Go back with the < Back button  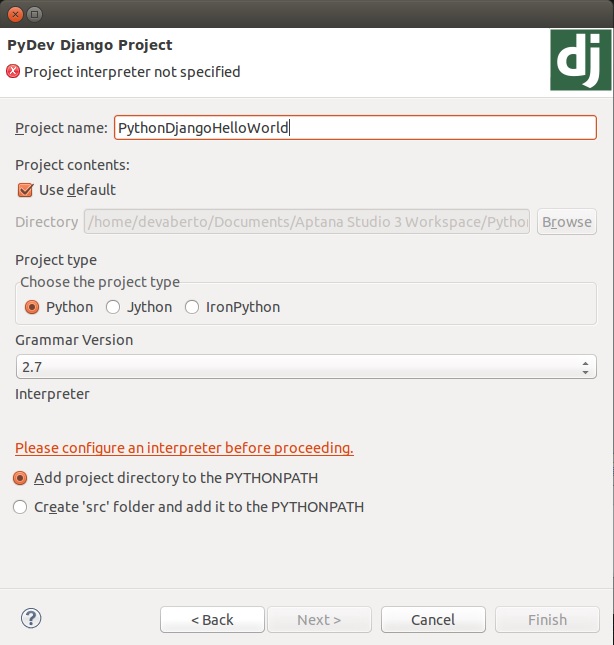[212, 620]
